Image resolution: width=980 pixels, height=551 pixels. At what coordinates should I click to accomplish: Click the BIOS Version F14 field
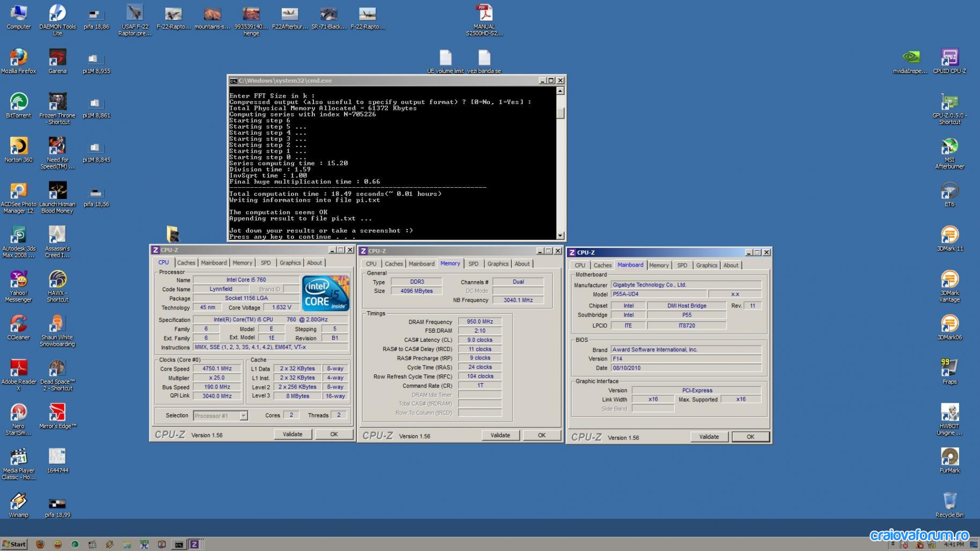click(x=686, y=359)
